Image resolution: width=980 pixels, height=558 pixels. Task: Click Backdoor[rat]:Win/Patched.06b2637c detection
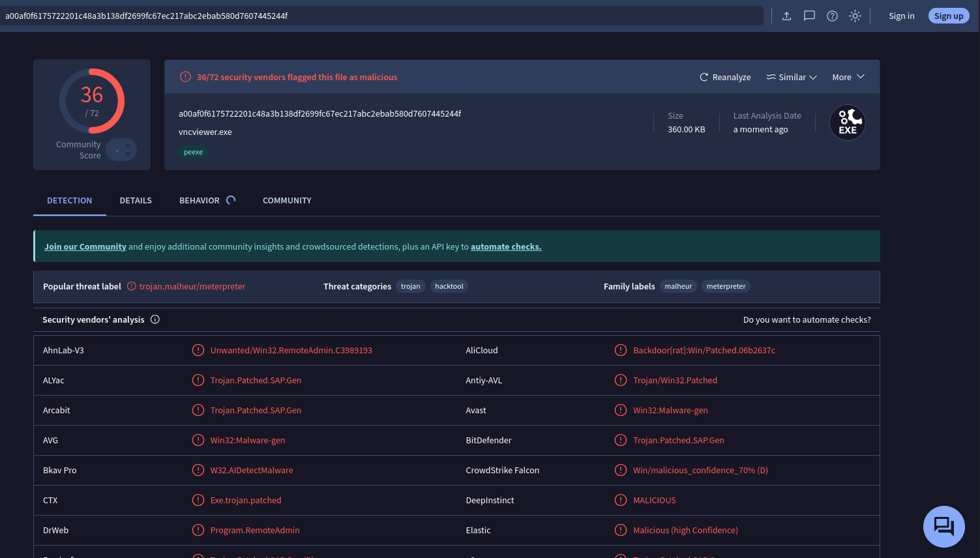(704, 350)
